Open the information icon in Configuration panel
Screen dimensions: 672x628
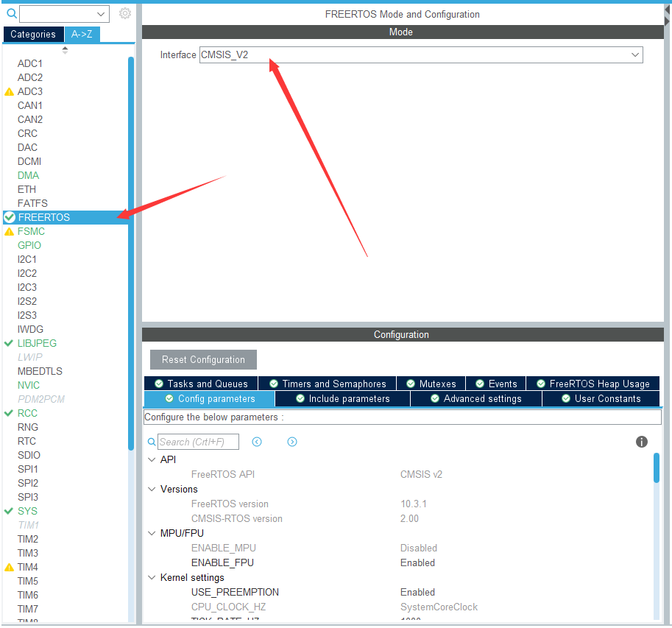pyautogui.click(x=641, y=442)
